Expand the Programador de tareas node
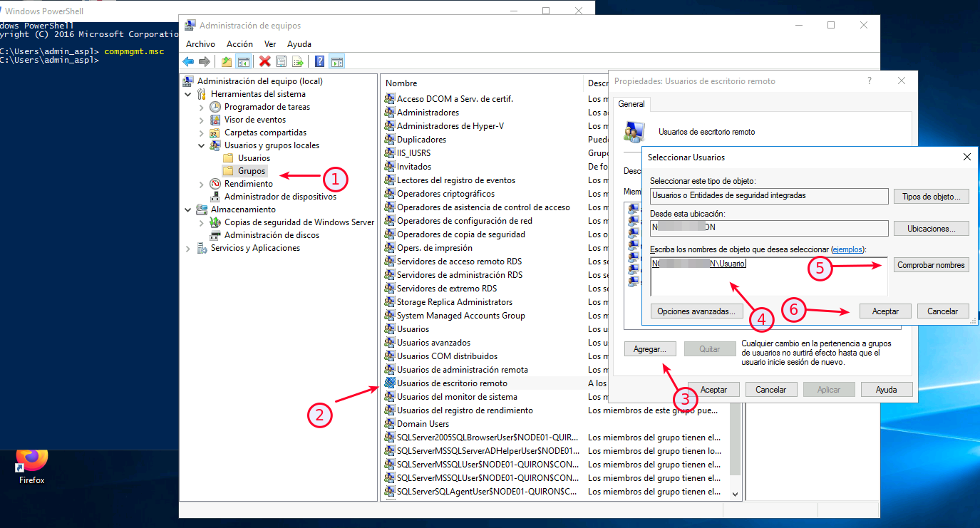The image size is (980, 528). 202,107
